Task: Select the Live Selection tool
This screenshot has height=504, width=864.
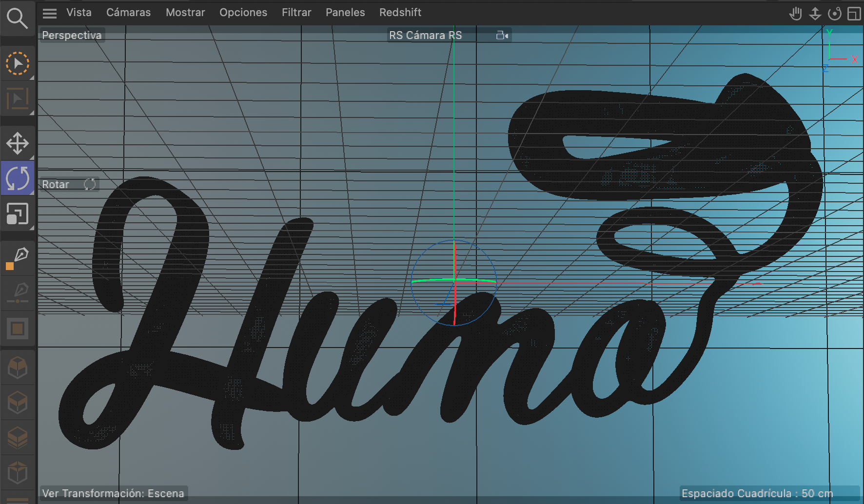Action: pos(17,63)
